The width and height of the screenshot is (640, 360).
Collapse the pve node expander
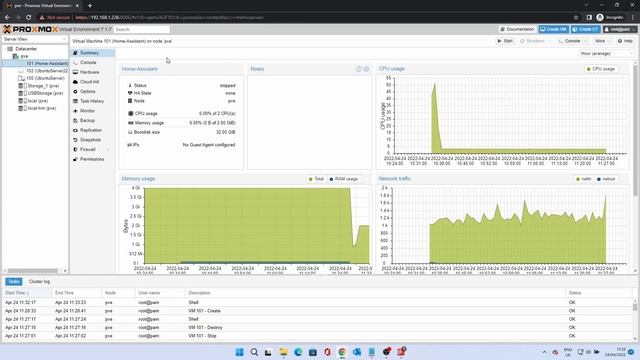pyautogui.click(x=10, y=56)
